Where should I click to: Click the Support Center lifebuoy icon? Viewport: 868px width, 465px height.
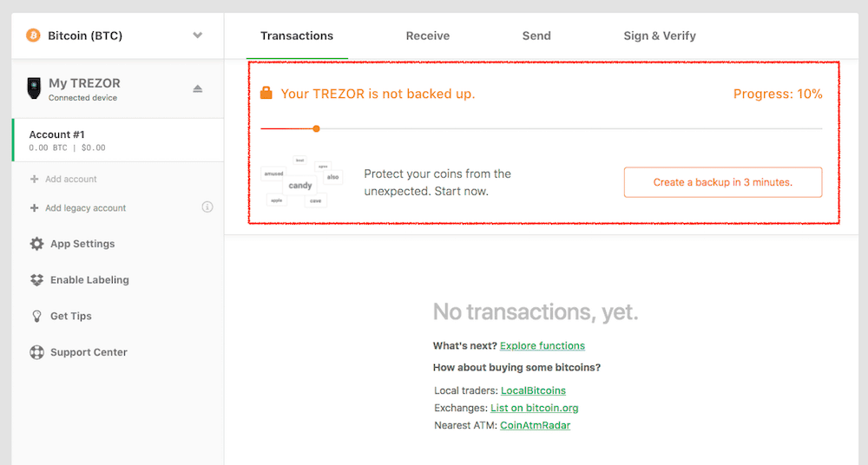36,352
